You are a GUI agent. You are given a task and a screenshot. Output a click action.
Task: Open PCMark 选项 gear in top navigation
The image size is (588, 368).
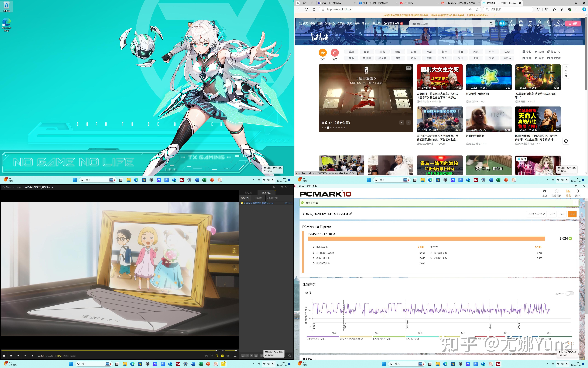(x=578, y=193)
